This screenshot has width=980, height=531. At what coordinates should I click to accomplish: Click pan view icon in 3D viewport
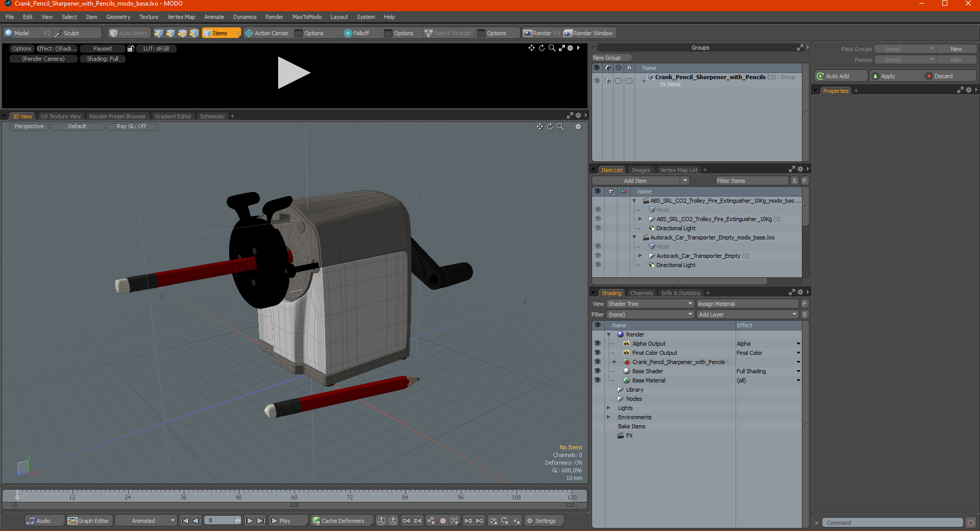[x=540, y=127]
